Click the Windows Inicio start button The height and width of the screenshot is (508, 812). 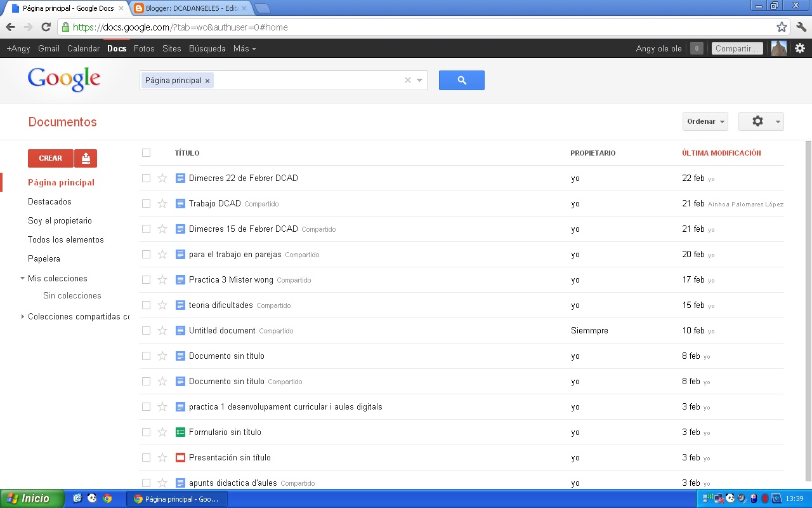(32, 498)
